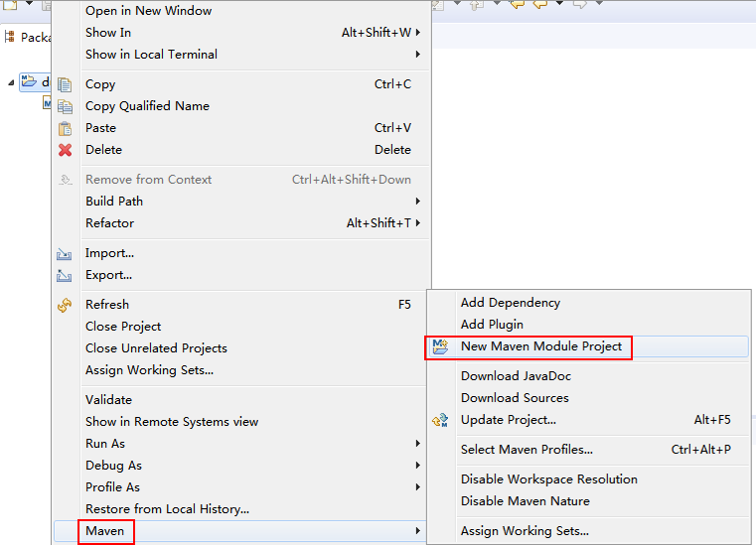Image resolution: width=756 pixels, height=545 pixels.
Task: Select Close Unrelated Projects
Action: tap(241, 348)
